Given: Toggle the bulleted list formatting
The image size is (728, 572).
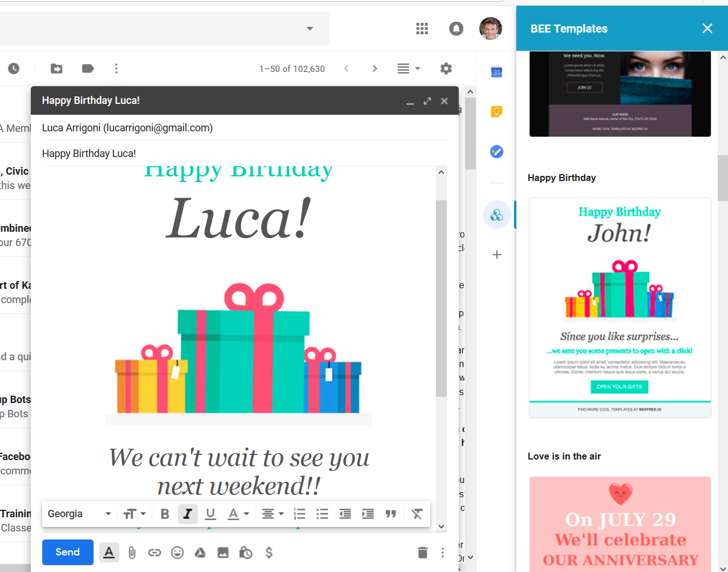Looking at the screenshot, I should (322, 514).
